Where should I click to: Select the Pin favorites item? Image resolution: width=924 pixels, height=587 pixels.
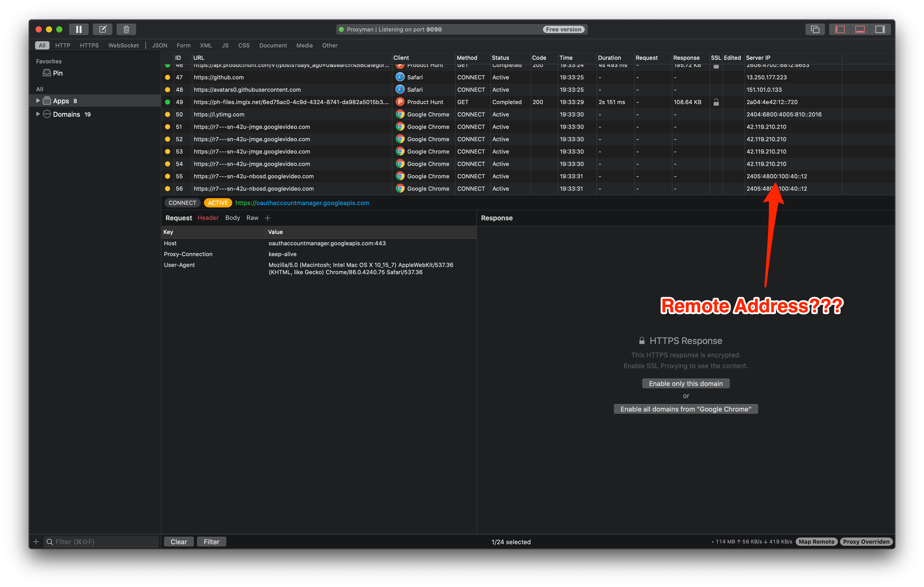[x=57, y=73]
